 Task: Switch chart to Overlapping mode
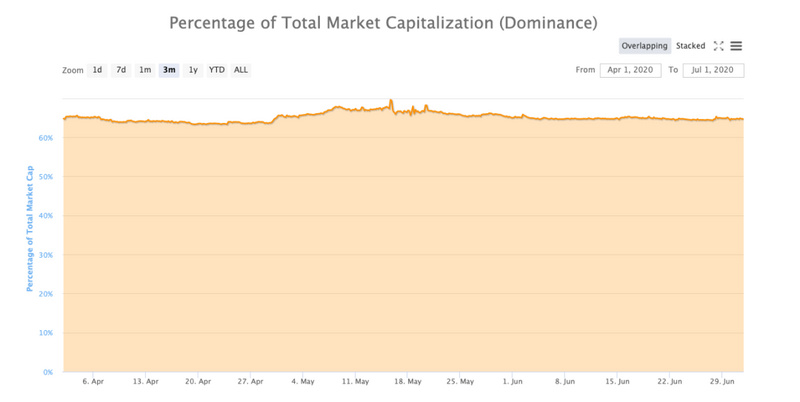(x=644, y=46)
